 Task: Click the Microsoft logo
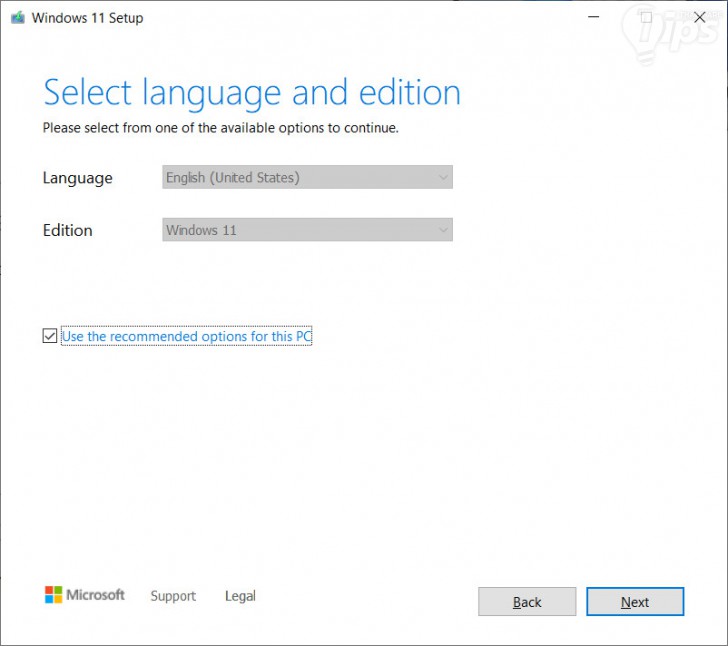pos(84,595)
